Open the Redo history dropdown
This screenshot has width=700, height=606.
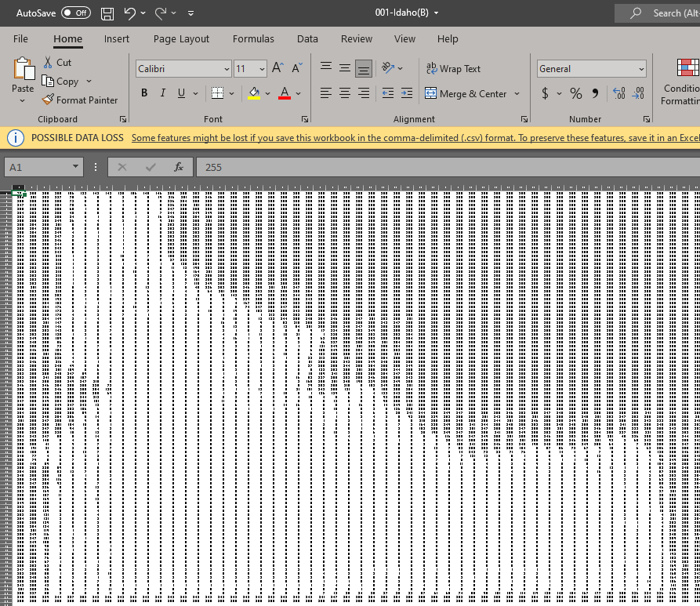coord(174,13)
